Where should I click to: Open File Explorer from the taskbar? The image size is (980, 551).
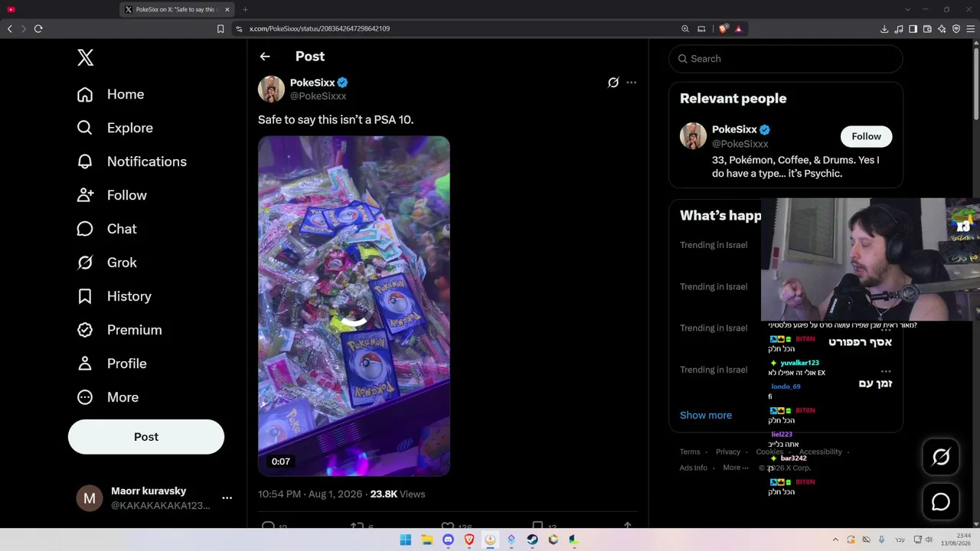click(427, 540)
